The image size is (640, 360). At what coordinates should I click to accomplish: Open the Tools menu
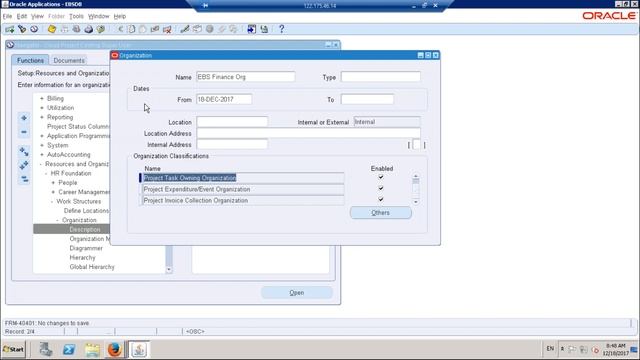[76, 16]
